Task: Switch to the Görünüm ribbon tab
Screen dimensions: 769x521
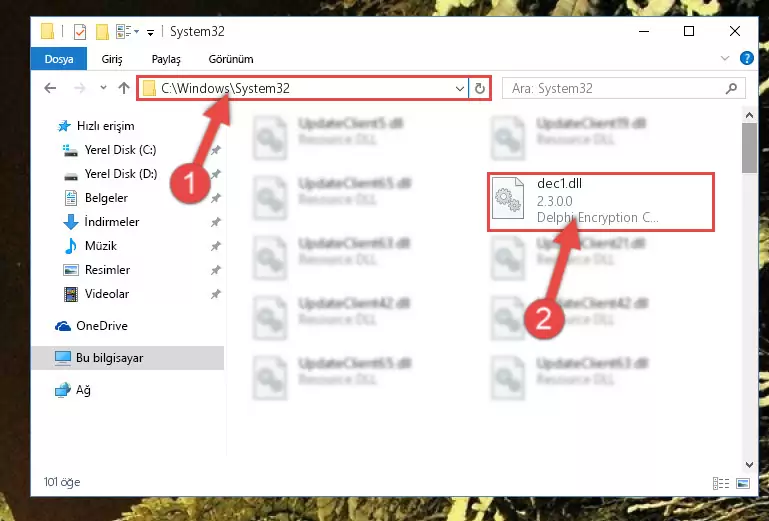Action: click(231, 59)
